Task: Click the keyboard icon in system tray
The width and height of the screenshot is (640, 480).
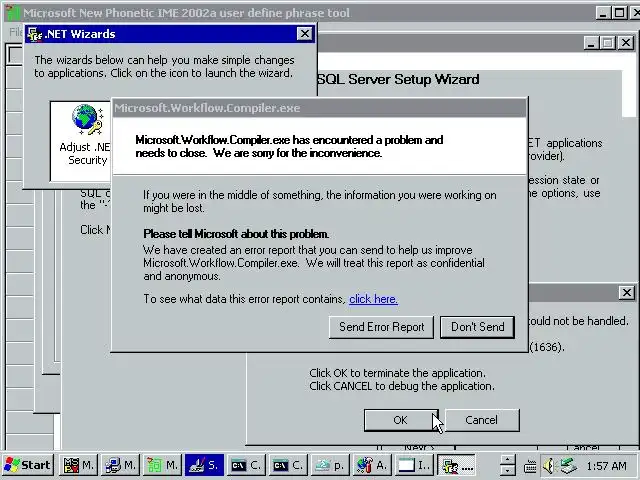Action: tap(530, 466)
